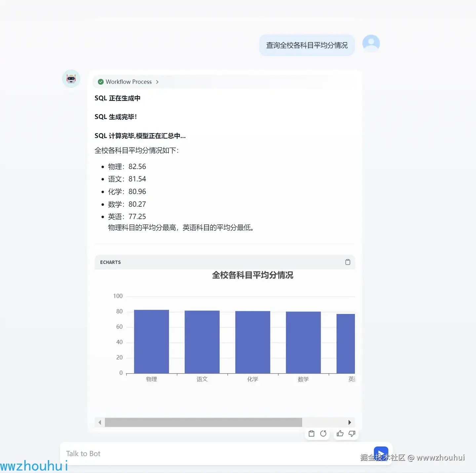
Task: Click the Talk to Bot input field
Action: click(165, 453)
